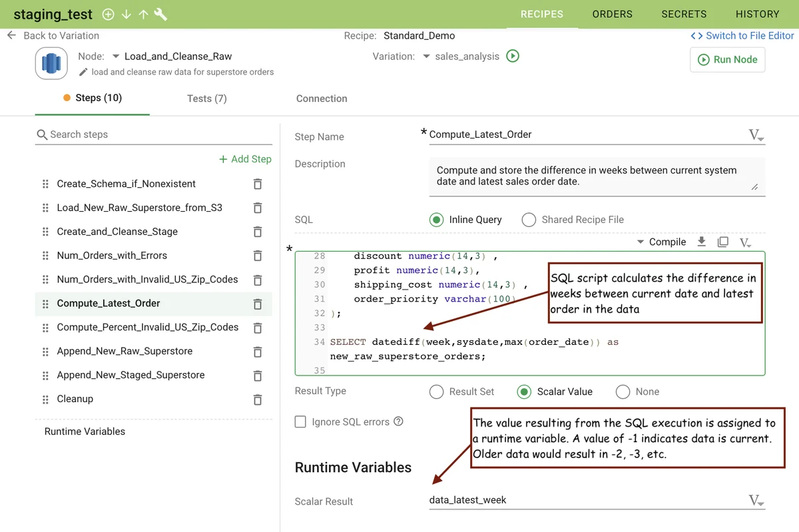
Task: Select the Shared Recipe File option
Action: pyautogui.click(x=529, y=220)
